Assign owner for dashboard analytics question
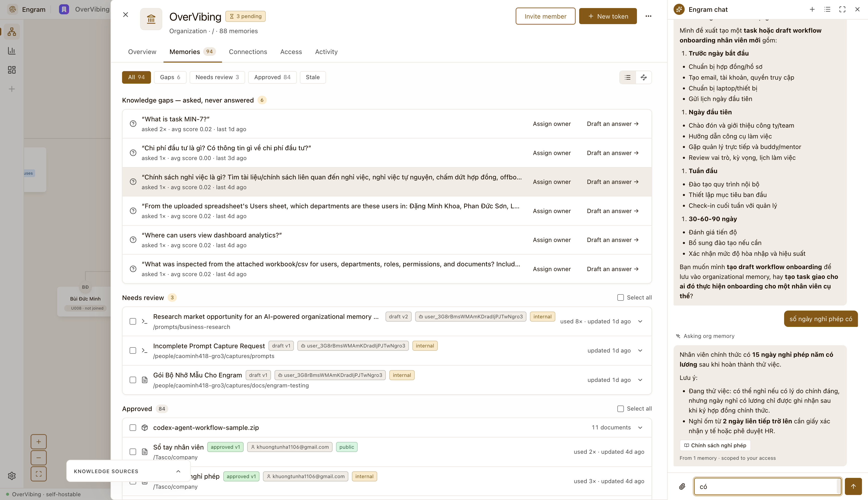868x500 pixels. tap(552, 240)
